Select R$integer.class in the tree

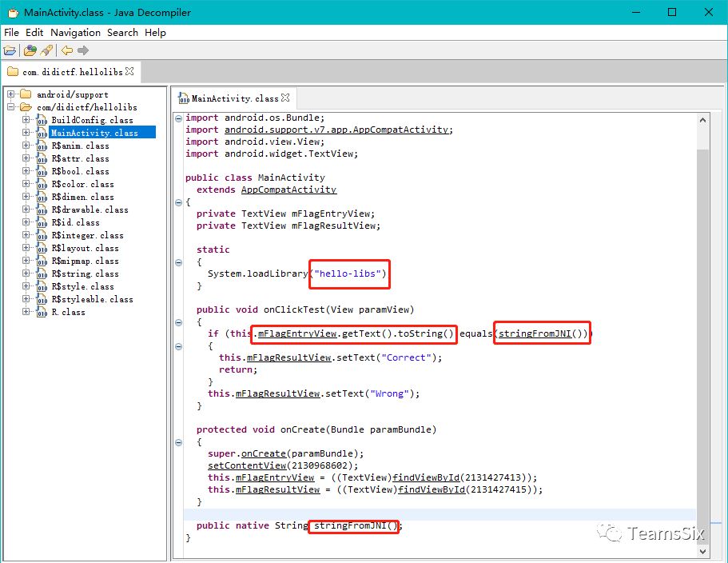(87, 235)
